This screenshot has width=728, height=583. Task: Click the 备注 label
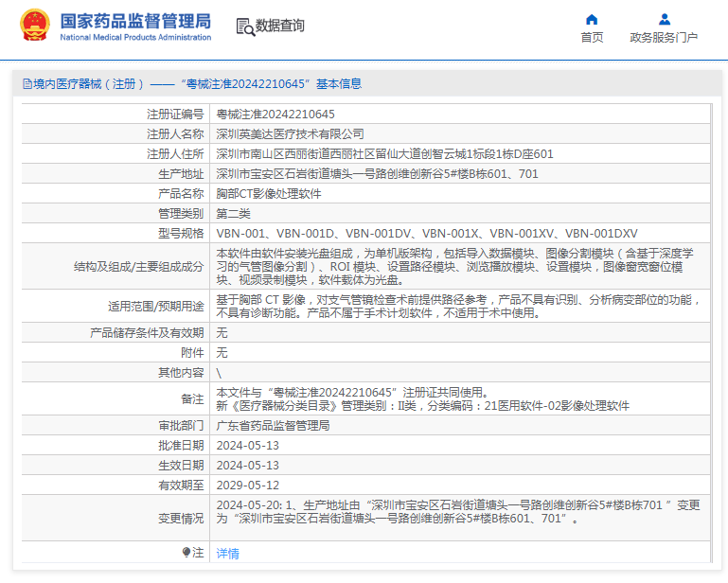[x=192, y=399]
